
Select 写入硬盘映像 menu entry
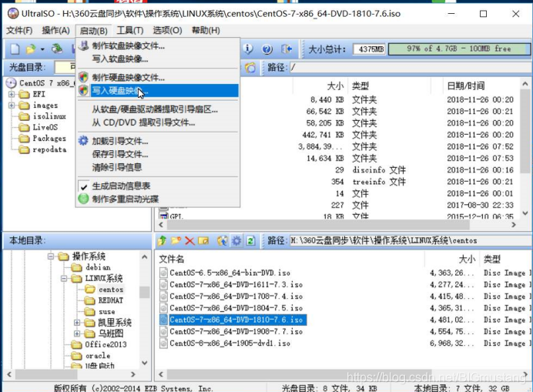coord(158,91)
